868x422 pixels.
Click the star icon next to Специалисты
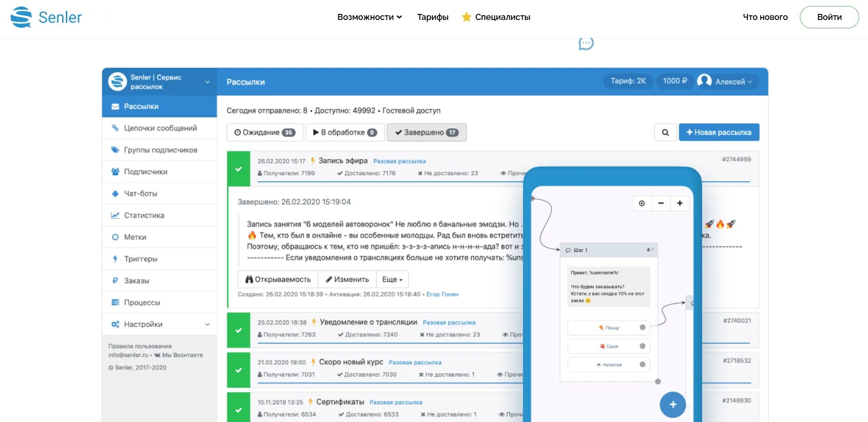click(x=466, y=17)
